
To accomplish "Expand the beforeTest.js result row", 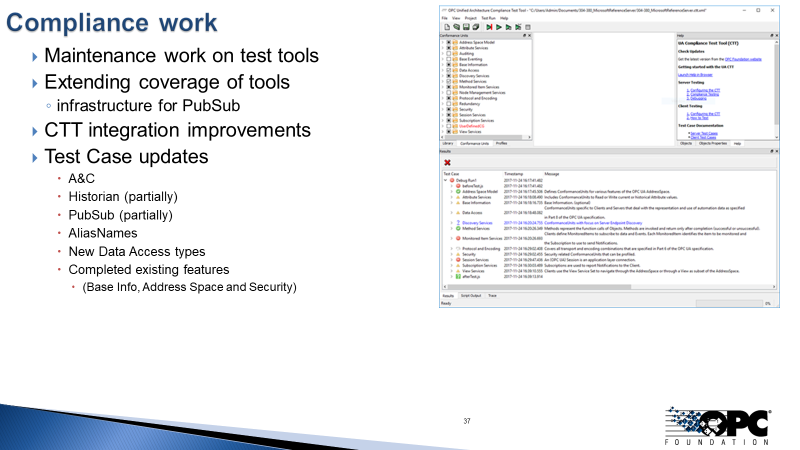I will (x=452, y=186).
